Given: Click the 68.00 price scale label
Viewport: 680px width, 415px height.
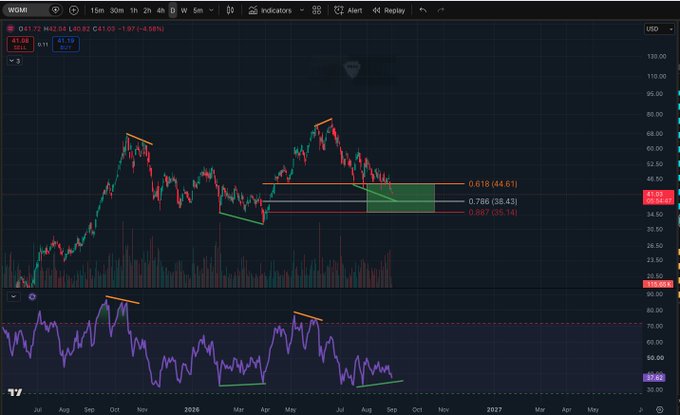Looking at the screenshot, I should coord(654,134).
